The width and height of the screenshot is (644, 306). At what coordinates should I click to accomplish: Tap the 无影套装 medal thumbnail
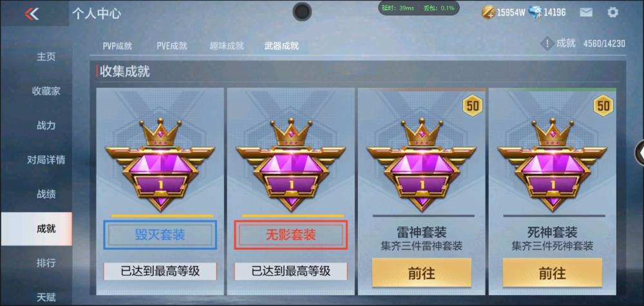pos(291,164)
